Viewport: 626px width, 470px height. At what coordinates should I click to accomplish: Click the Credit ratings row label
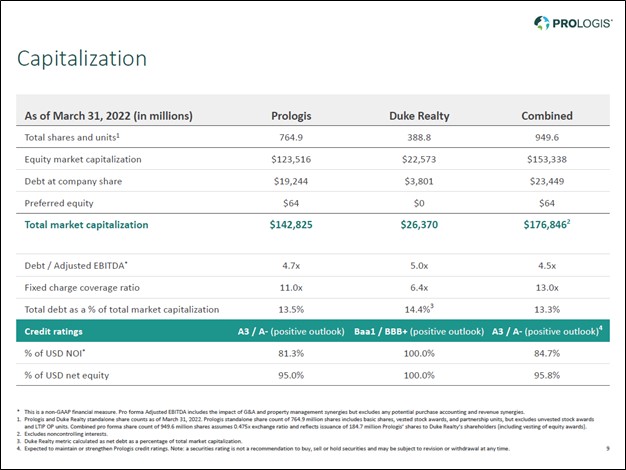(x=53, y=329)
